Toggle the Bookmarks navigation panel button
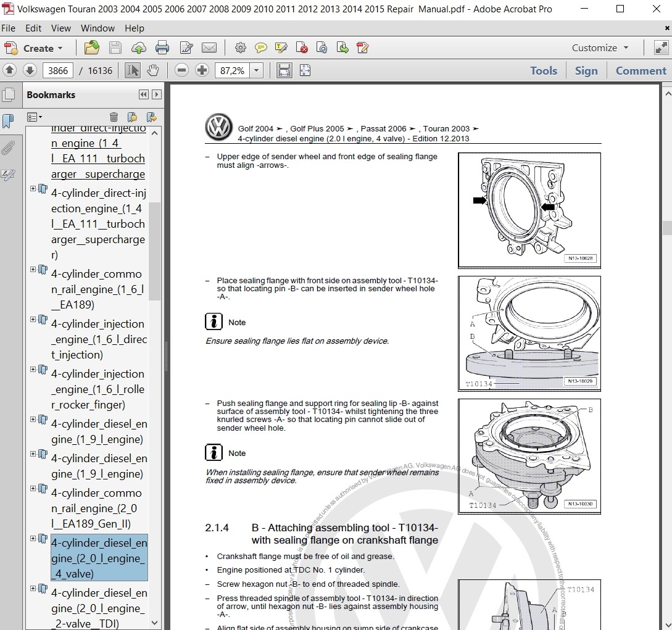Screen dimensions: 672x630 click(x=8, y=121)
